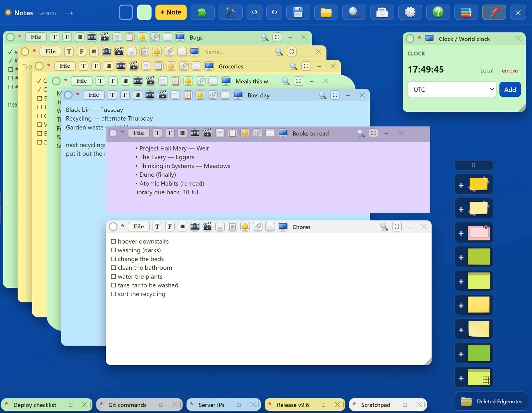Screen dimensions: 532x413
Task: Tick the 'change the beds' checkbox
Action: [x=113, y=259]
